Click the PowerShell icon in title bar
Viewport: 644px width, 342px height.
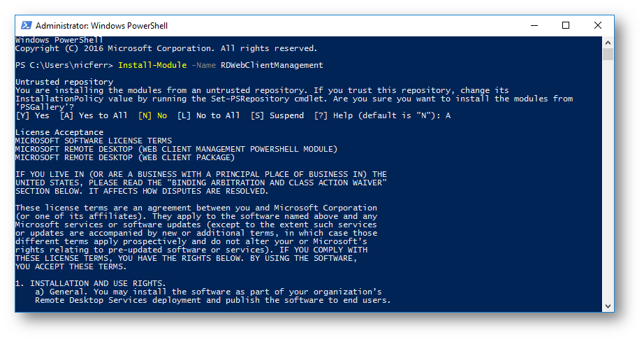[25, 26]
